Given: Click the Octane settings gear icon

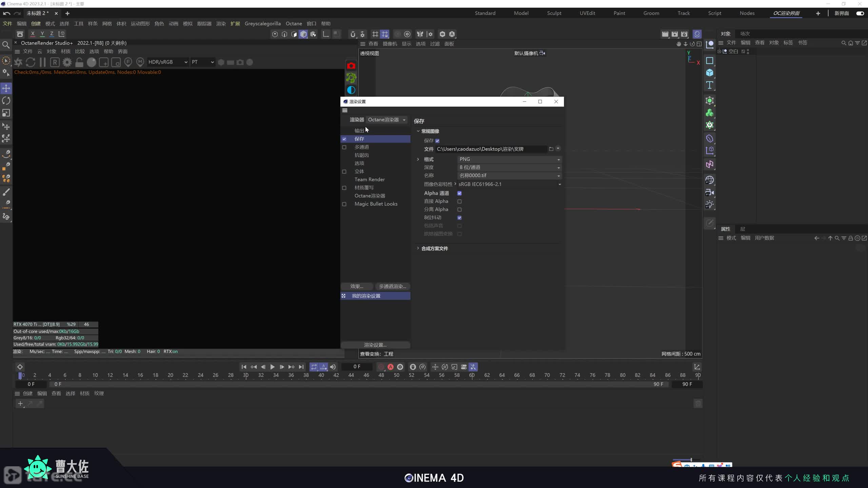Looking at the screenshot, I should tap(67, 62).
